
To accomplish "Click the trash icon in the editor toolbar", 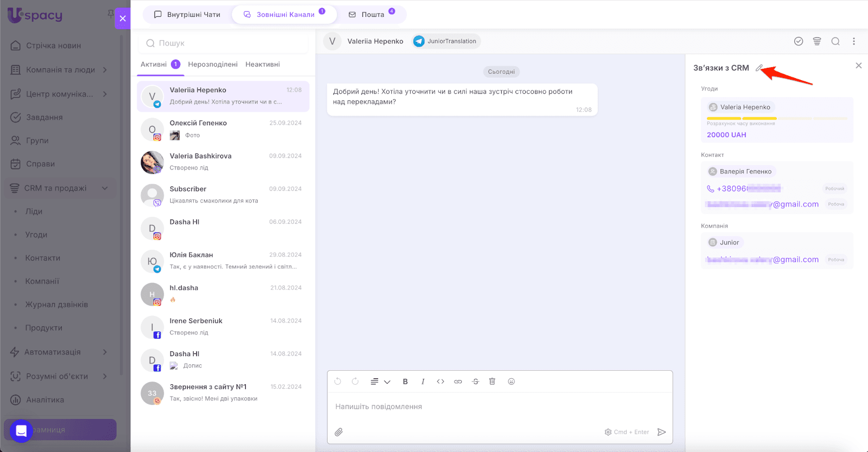I will coord(492,382).
